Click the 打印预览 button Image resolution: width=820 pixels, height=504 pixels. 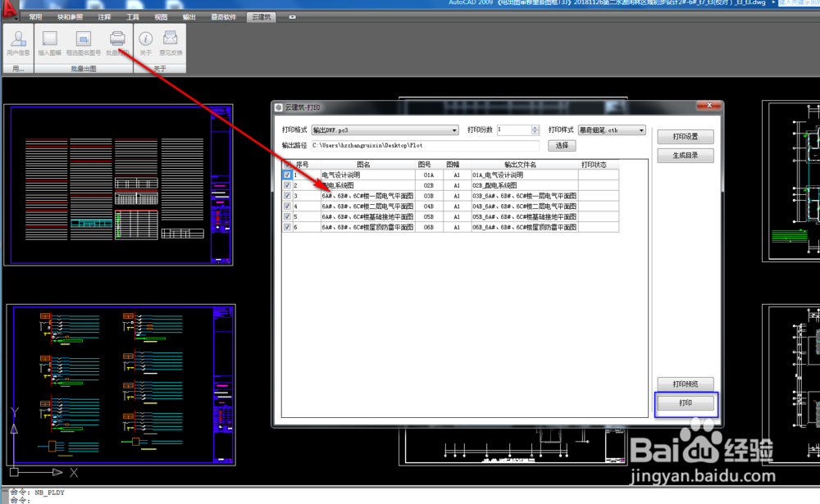(x=685, y=384)
